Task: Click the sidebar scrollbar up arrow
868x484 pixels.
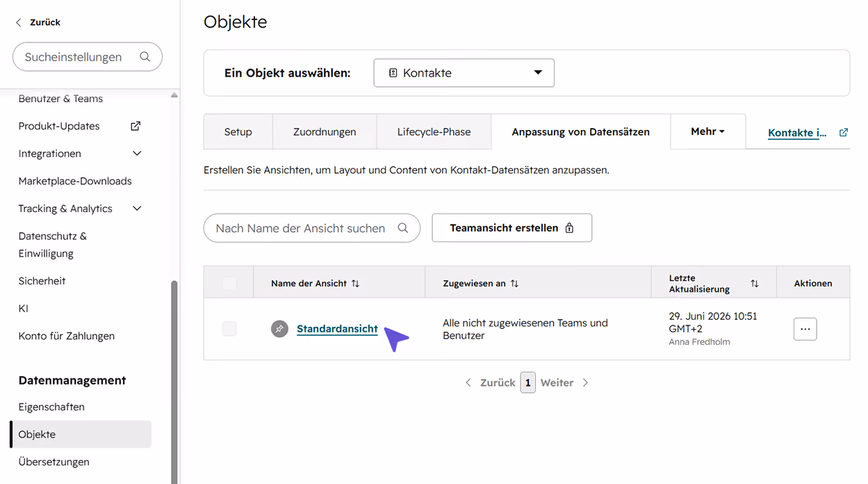Action: click(174, 95)
